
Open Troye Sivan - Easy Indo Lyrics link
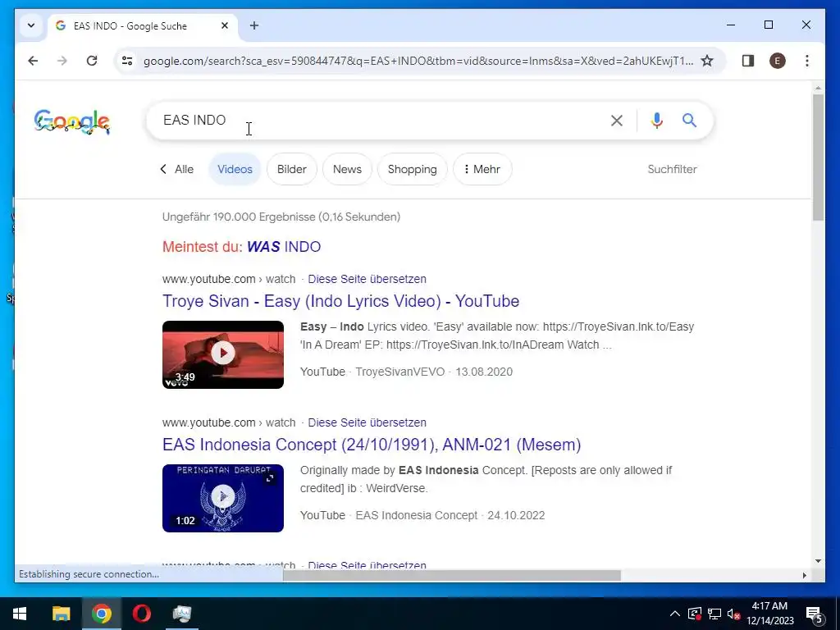(340, 301)
